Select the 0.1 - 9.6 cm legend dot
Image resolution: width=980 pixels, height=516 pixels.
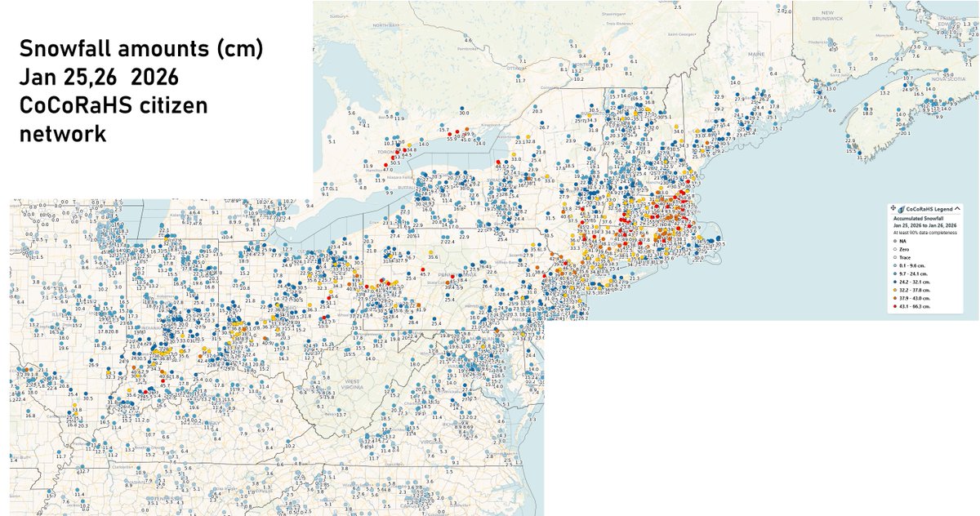[895, 265]
